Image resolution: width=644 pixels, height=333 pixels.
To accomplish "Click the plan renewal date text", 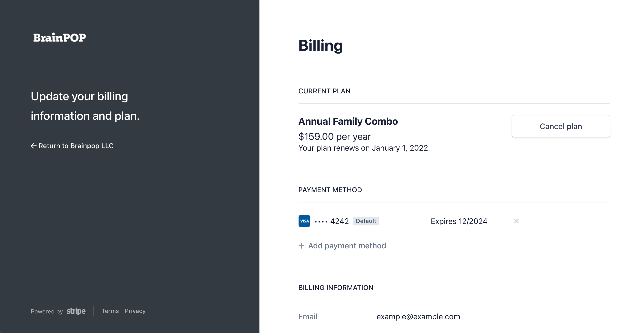I will click(x=364, y=148).
